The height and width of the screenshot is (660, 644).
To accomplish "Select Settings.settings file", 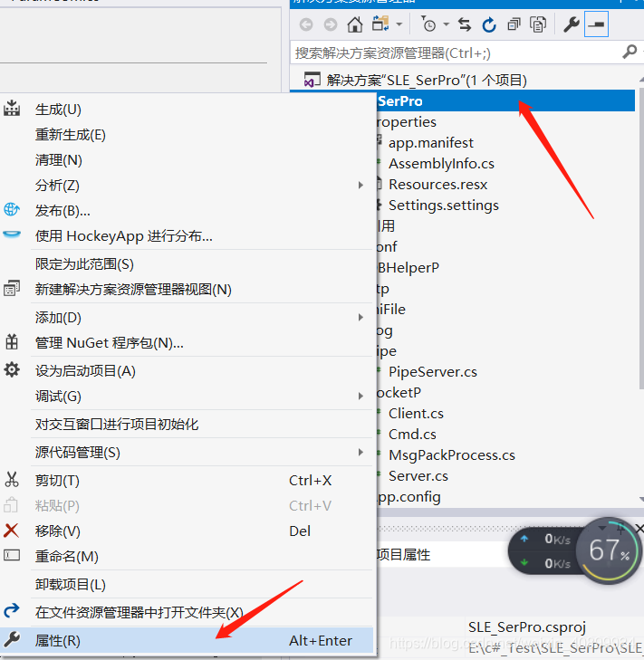I will pyautogui.click(x=443, y=205).
